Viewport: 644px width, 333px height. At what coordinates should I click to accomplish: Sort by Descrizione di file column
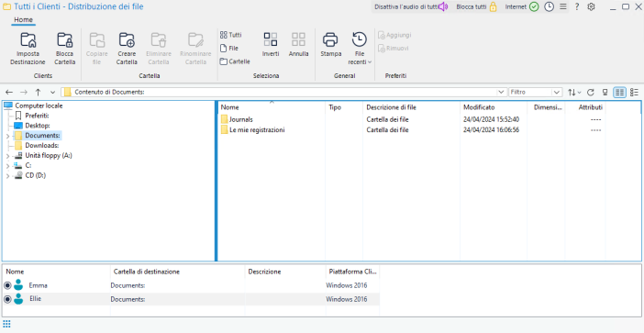click(411, 107)
